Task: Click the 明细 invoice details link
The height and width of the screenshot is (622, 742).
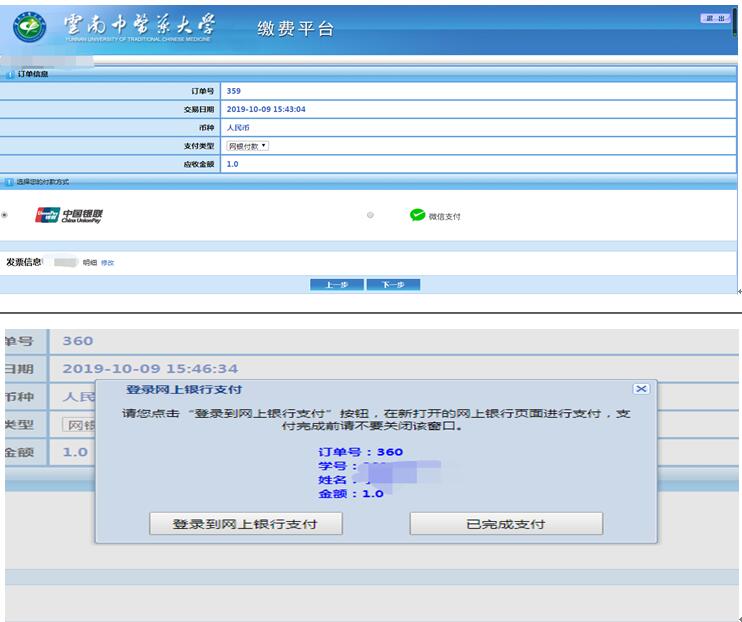Action: [x=90, y=262]
